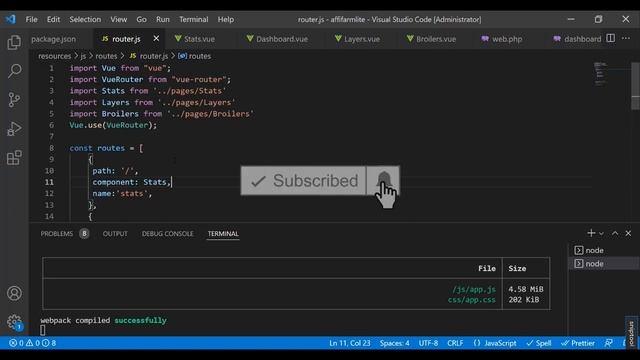The width and height of the screenshot is (640, 360).
Task: Open the Edit menu
Action: pyautogui.click(x=53, y=19)
